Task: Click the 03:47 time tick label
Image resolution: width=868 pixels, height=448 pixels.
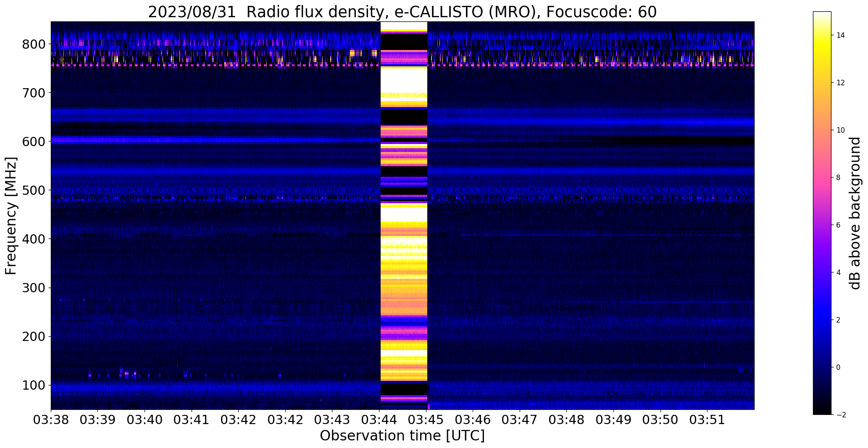Action: [x=520, y=420]
